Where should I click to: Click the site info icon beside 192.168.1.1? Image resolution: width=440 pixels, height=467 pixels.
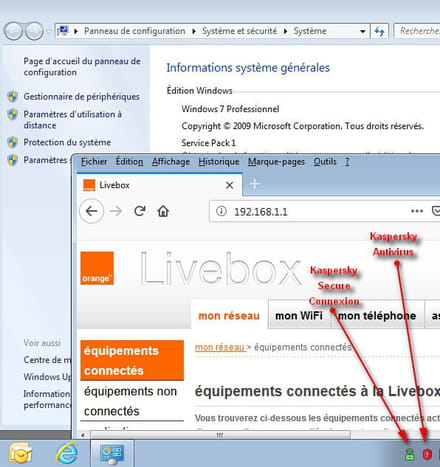pyautogui.click(x=221, y=211)
